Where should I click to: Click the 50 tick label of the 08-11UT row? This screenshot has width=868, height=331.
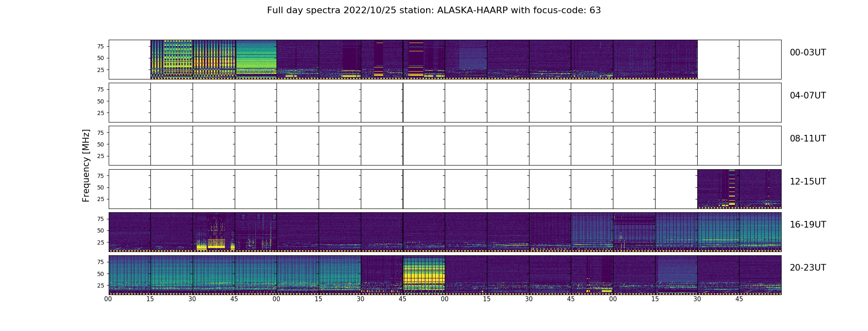[100, 144]
